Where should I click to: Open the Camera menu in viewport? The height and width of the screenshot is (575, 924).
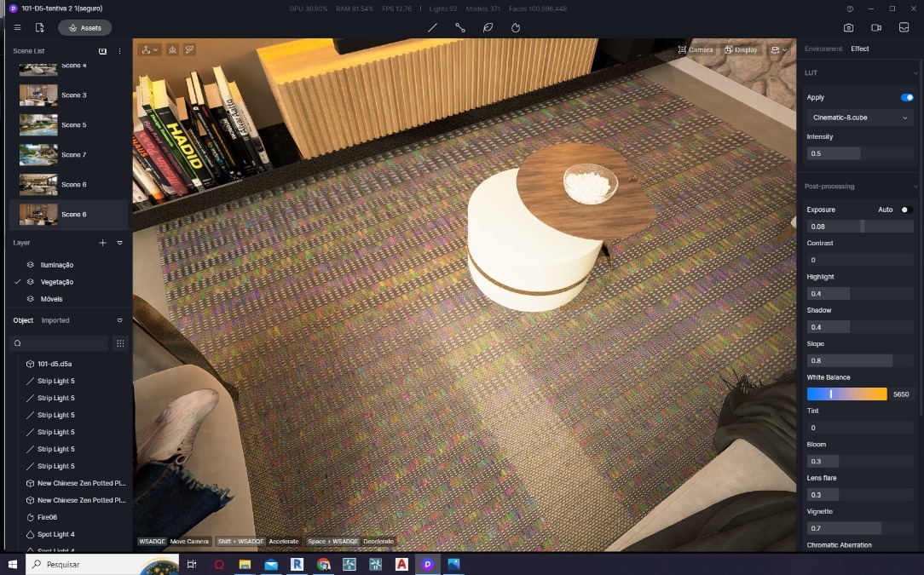(x=696, y=49)
